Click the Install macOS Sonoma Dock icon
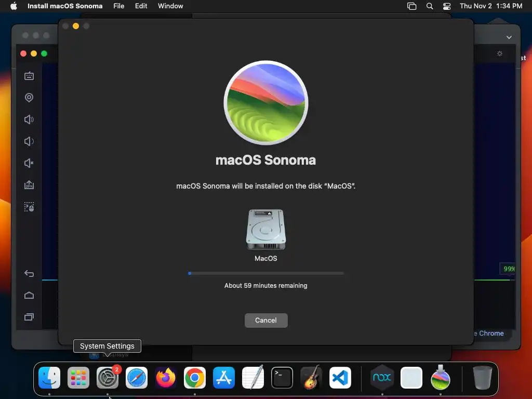The width and height of the screenshot is (532, 399). (441, 377)
